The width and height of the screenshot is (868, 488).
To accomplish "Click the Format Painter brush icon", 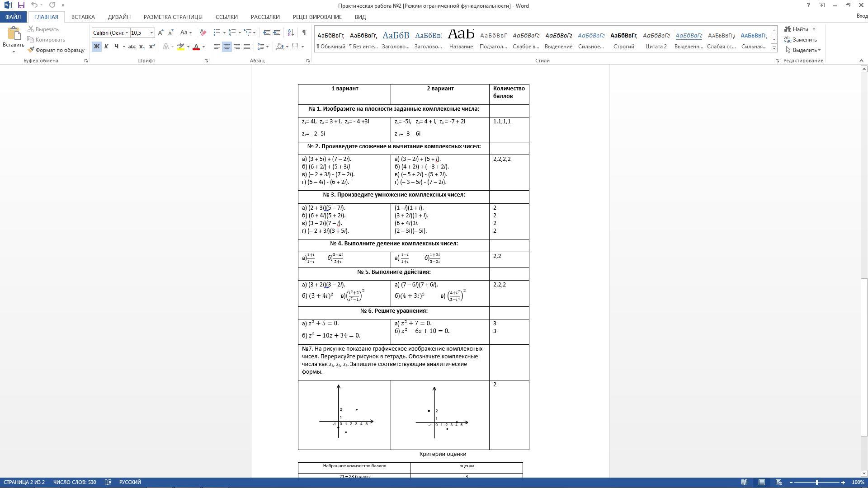I will click(31, 50).
